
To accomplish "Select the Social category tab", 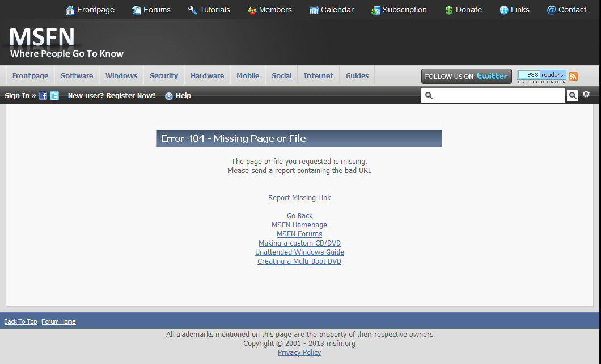I will [x=281, y=75].
